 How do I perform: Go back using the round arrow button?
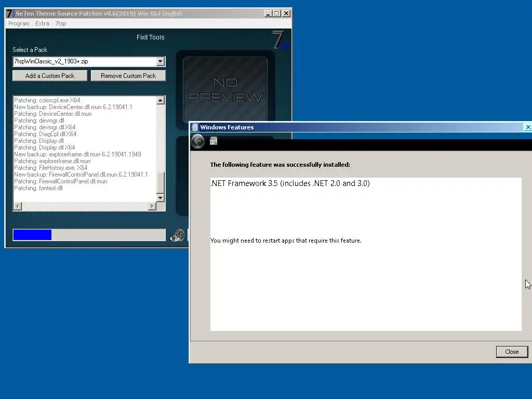pos(198,141)
